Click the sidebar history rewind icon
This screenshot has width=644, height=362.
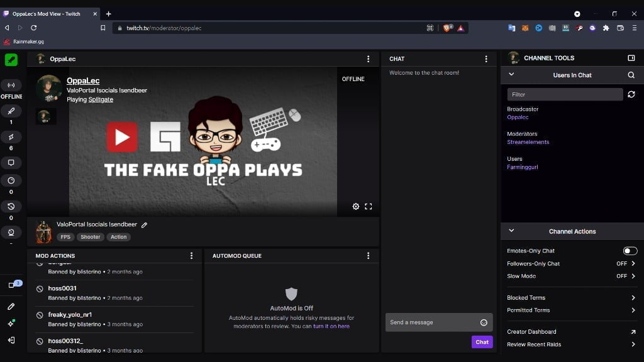tap(11, 206)
